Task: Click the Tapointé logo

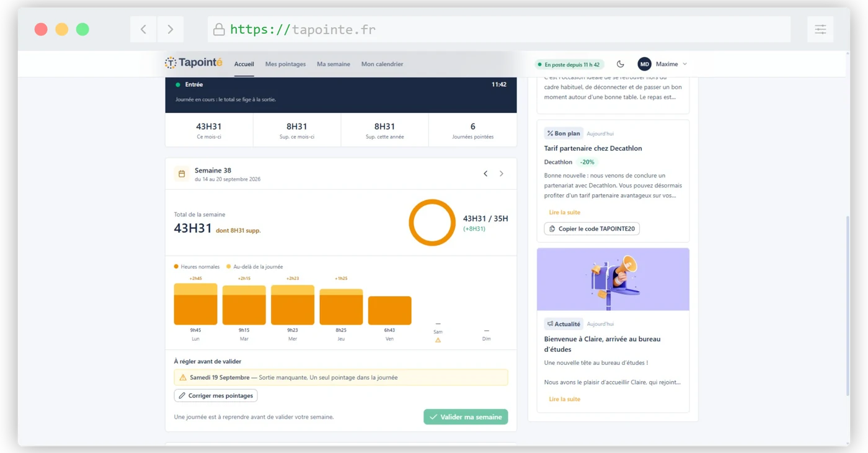Action: pyautogui.click(x=193, y=63)
